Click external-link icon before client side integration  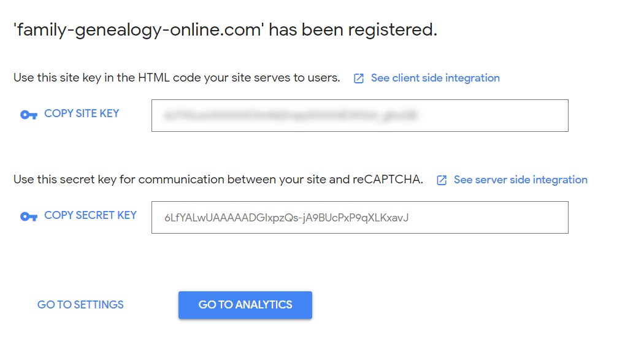(359, 78)
